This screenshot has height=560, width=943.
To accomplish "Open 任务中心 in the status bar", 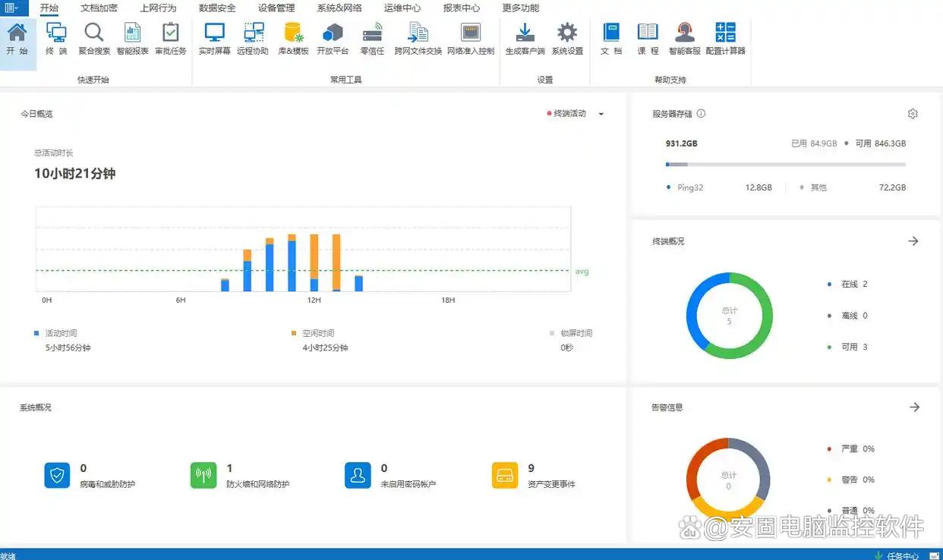I will (x=902, y=555).
